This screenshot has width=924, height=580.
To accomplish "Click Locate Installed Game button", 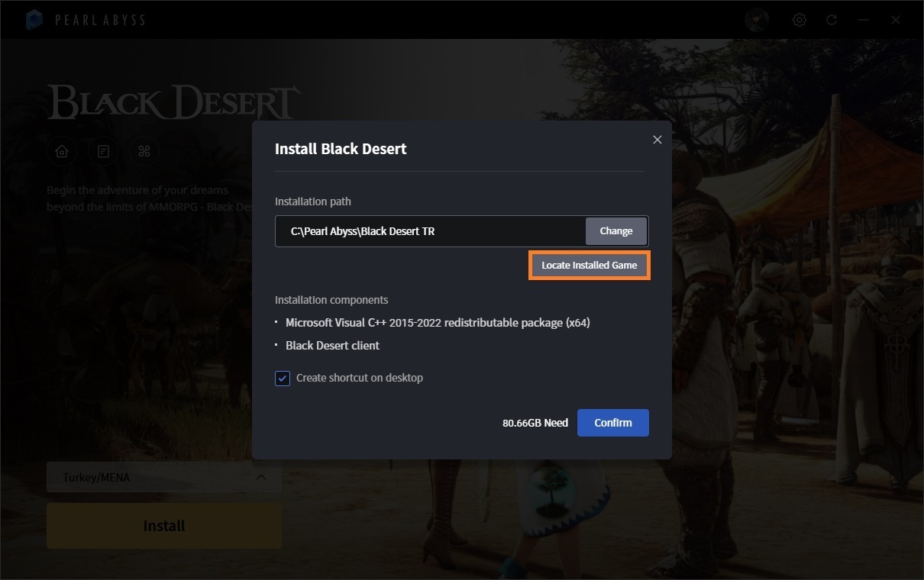I will (x=590, y=266).
